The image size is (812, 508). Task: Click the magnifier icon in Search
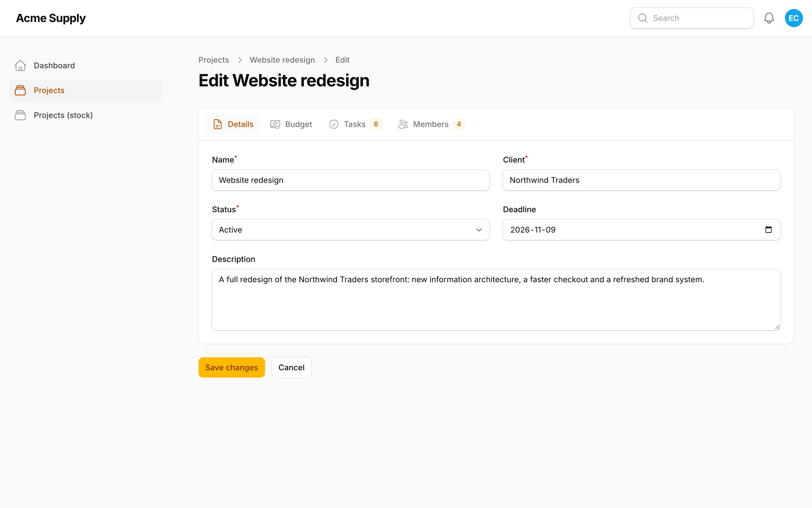point(643,18)
